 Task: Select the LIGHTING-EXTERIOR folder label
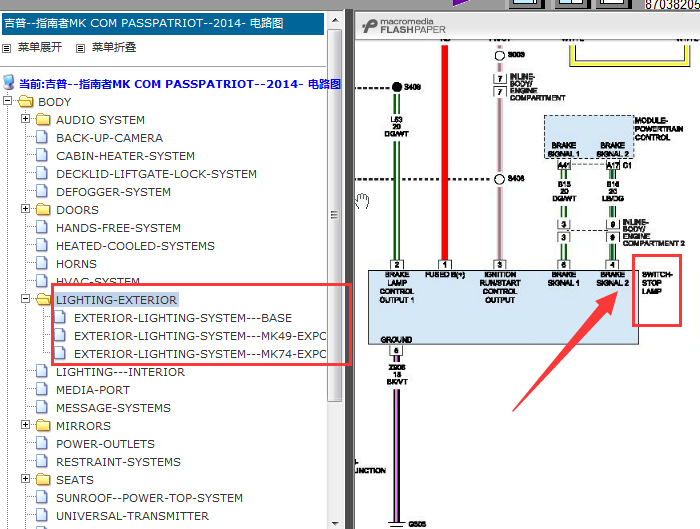117,300
